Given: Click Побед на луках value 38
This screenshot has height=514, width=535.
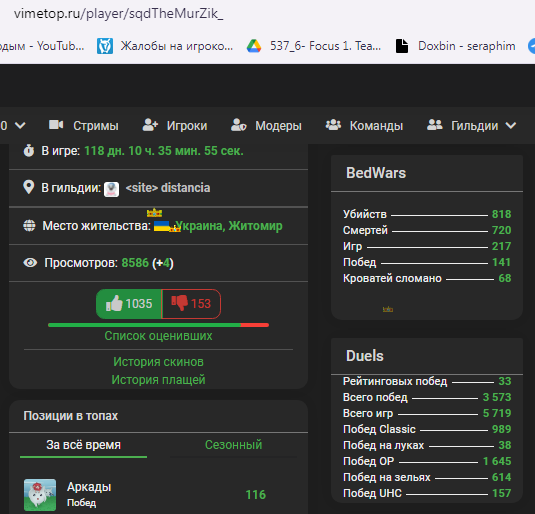Looking at the screenshot, I should (x=505, y=445).
